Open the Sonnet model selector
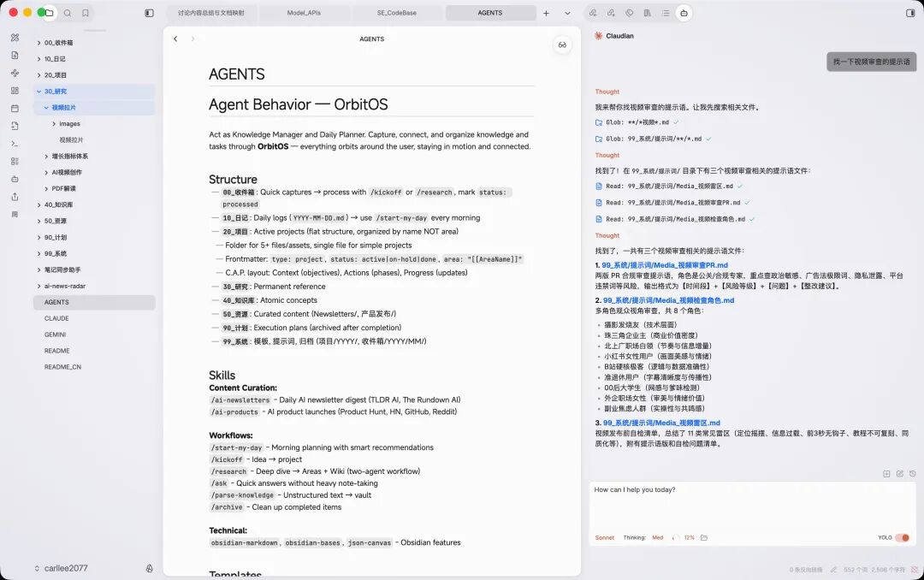This screenshot has width=924, height=580. coord(605,537)
